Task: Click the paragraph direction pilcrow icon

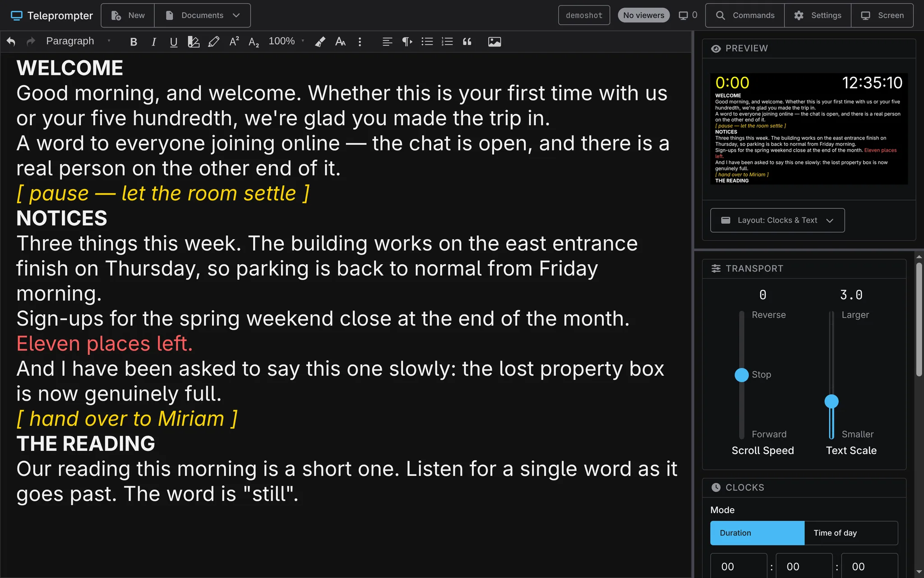Action: [407, 42]
